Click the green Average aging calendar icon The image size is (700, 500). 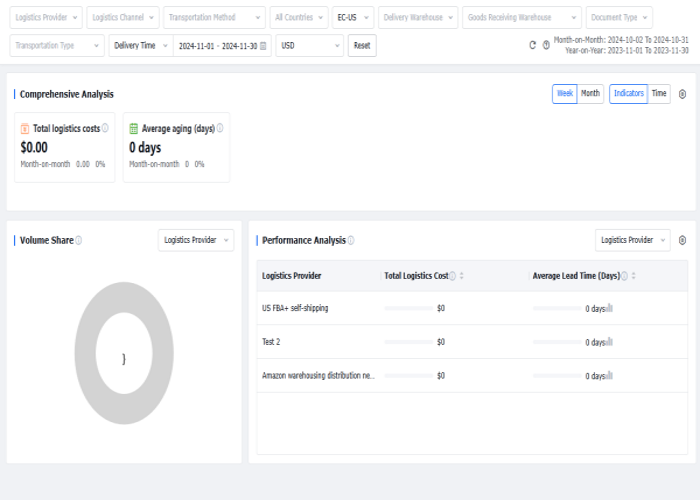(133, 129)
